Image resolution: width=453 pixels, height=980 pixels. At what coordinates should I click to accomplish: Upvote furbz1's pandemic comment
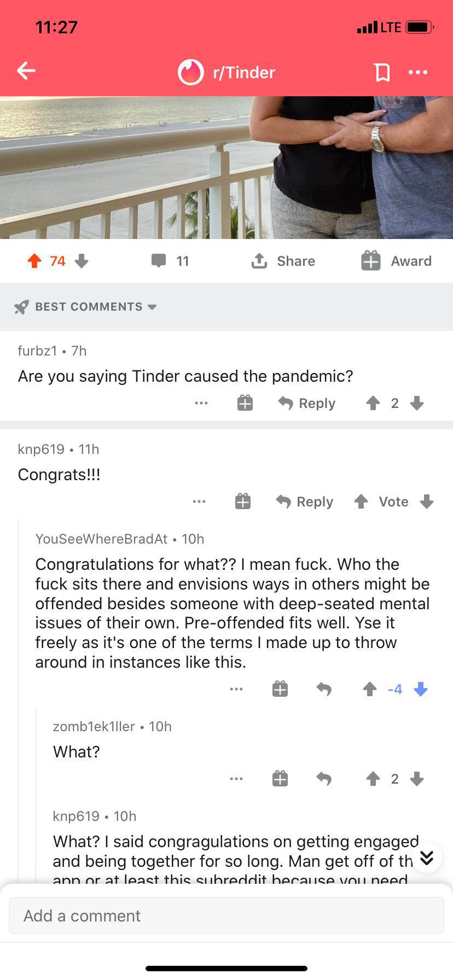click(x=373, y=404)
